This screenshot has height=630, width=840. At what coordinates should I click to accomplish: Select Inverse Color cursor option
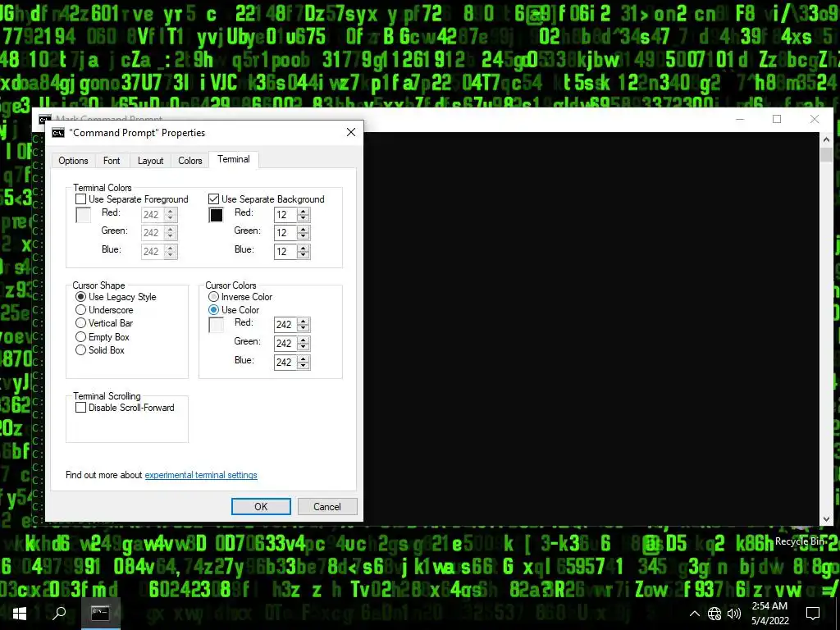214,297
